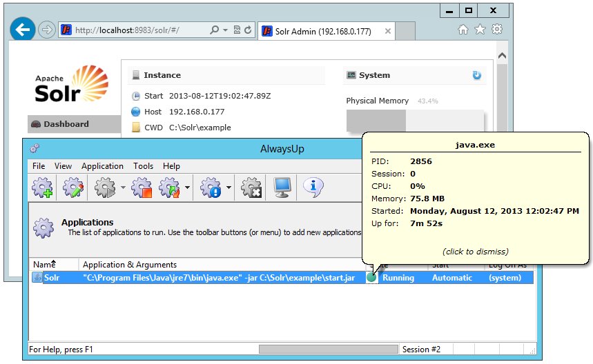593x364 pixels.
Task: Click the AlwaysUp resize grip corner
Action: (532, 350)
